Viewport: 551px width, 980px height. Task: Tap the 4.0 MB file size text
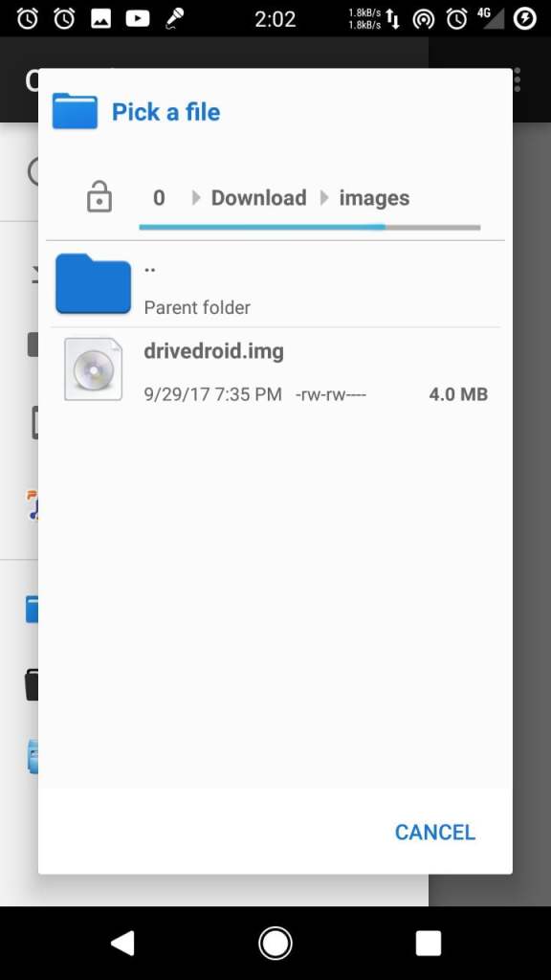[x=458, y=394]
